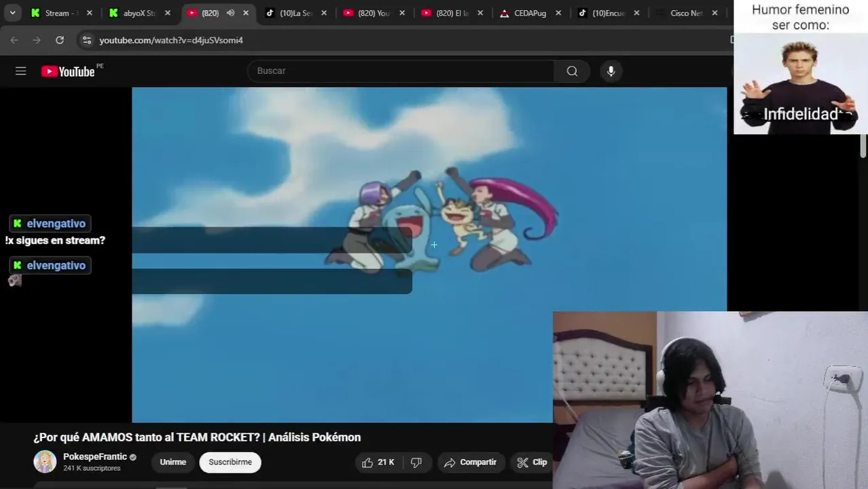This screenshot has width=868, height=489.
Task: Click the first elvengativo chat username badge
Action: coord(50,223)
